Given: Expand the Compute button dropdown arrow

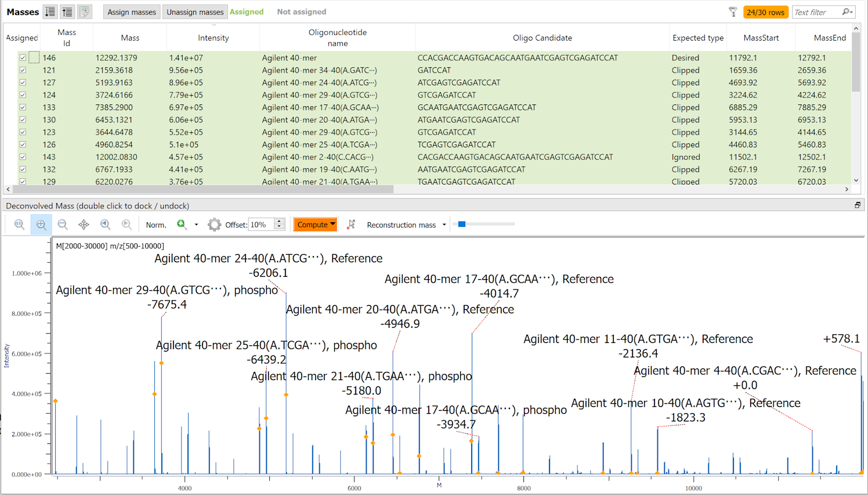Looking at the screenshot, I should tap(333, 225).
